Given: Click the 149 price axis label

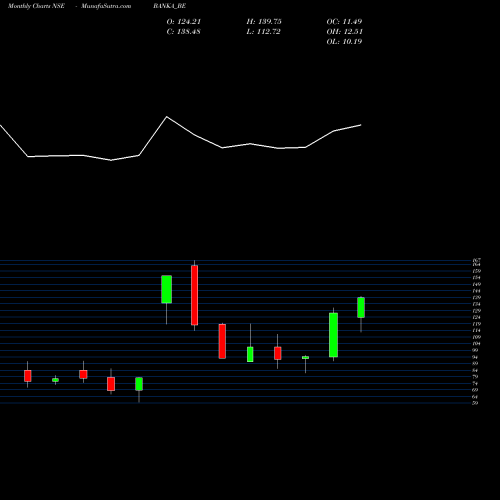Looking at the screenshot, I should tap(477, 284).
